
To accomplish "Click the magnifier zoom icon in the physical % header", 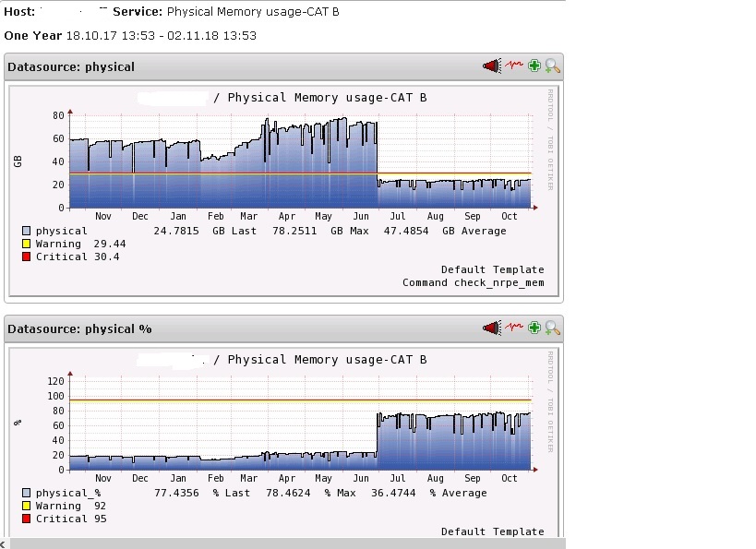I will [x=552, y=328].
